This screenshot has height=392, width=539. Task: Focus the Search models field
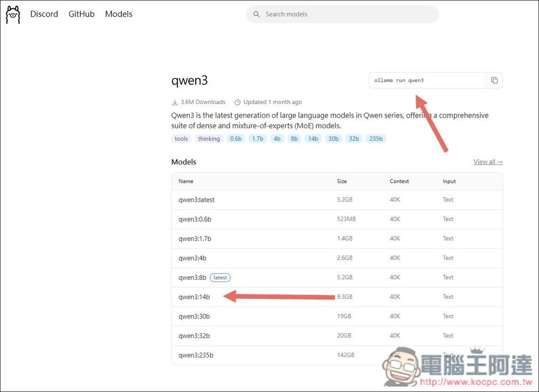click(x=342, y=14)
